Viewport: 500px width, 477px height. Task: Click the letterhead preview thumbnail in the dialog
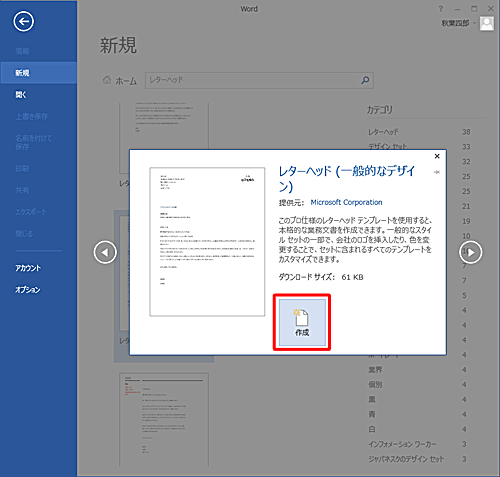pos(207,242)
